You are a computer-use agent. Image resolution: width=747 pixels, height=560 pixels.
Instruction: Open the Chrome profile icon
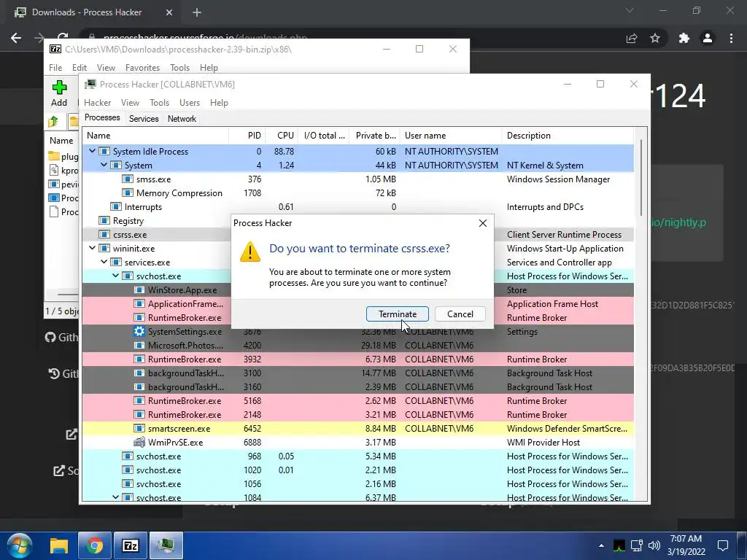[x=708, y=38]
